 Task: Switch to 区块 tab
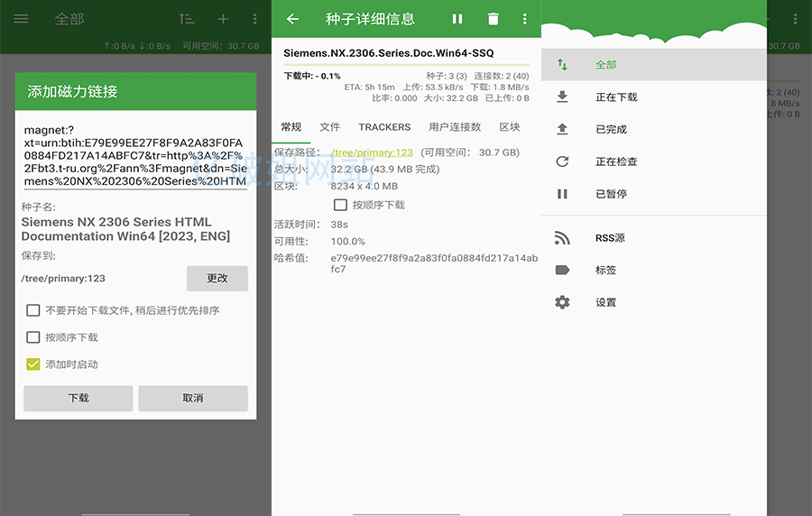click(x=510, y=127)
